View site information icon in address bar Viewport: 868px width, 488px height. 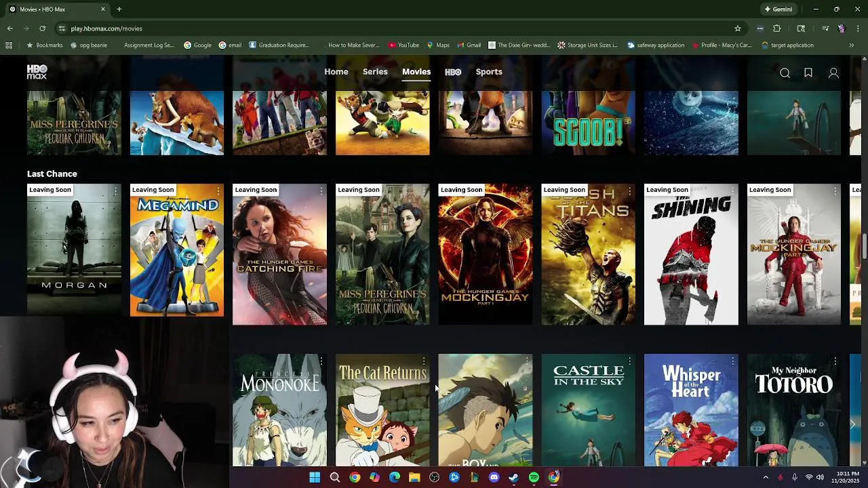coord(62,28)
